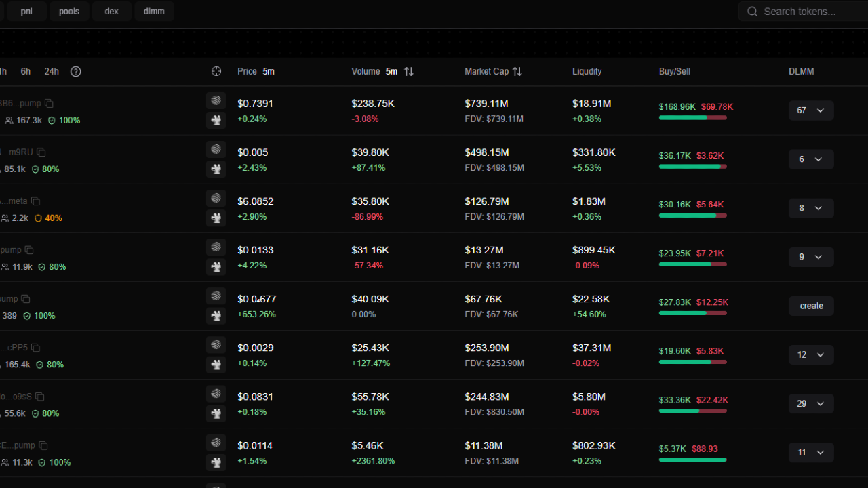This screenshot has width=868, height=488.
Task: Click the Buy/Sell ratio bar for the top token
Action: click(x=692, y=117)
